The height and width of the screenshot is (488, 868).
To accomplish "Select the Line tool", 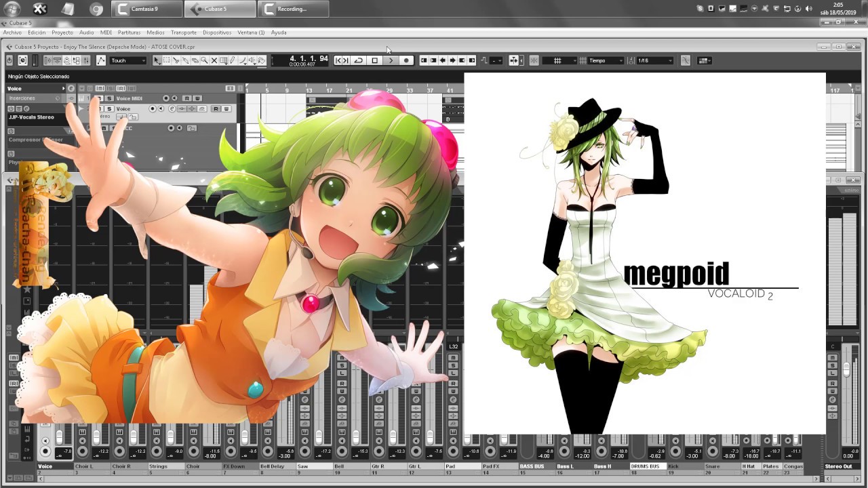I will coord(243,60).
